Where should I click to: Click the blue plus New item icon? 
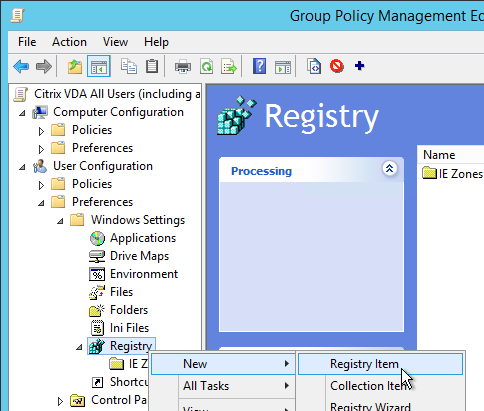[x=359, y=66]
